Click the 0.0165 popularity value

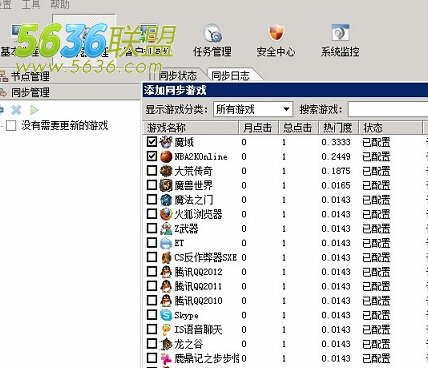(336, 185)
